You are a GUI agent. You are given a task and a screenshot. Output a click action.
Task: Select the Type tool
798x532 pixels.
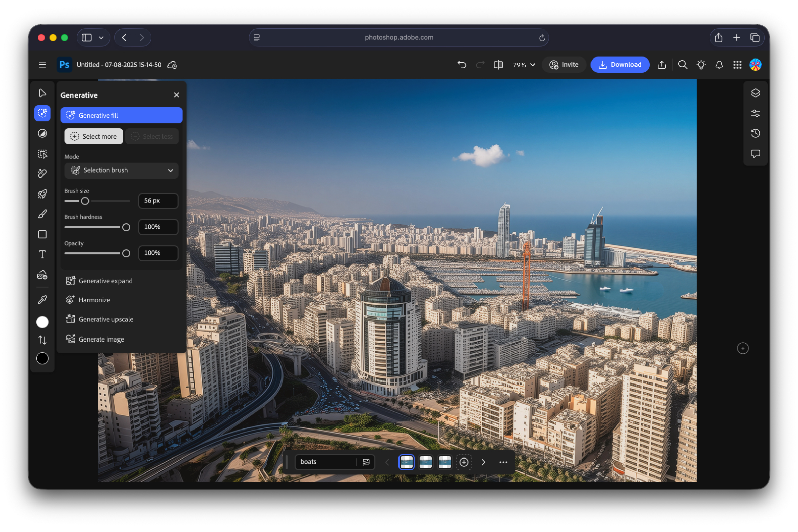[x=43, y=254]
